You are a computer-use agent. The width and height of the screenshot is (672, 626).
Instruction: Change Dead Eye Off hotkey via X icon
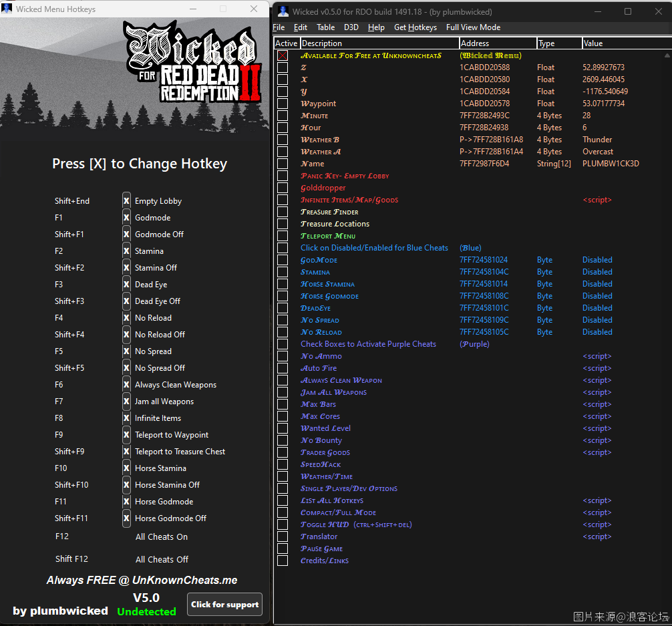(x=126, y=301)
